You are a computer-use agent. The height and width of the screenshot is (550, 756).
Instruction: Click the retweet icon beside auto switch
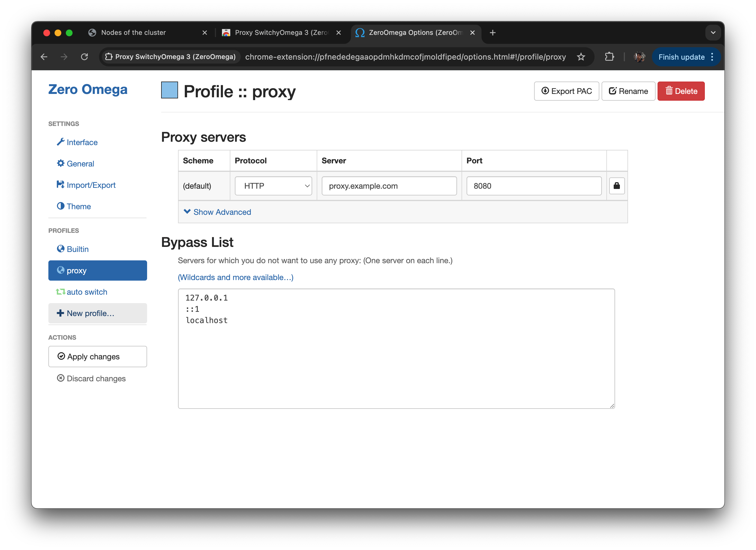click(x=60, y=292)
